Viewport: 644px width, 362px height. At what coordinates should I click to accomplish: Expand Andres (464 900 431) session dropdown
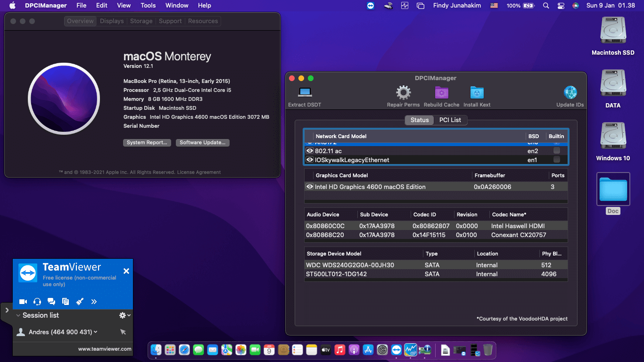(x=96, y=332)
